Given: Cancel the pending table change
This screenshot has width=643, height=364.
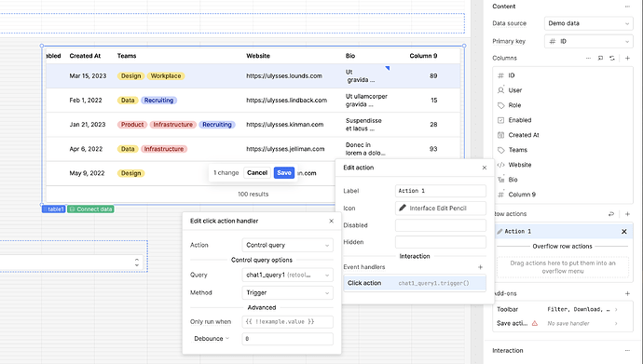Looking at the screenshot, I should click(257, 173).
